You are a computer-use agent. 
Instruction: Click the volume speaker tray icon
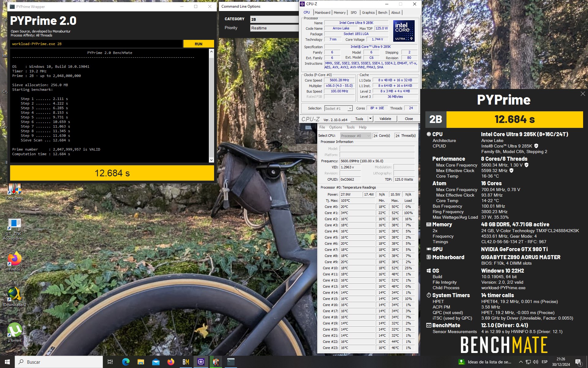click(x=536, y=362)
